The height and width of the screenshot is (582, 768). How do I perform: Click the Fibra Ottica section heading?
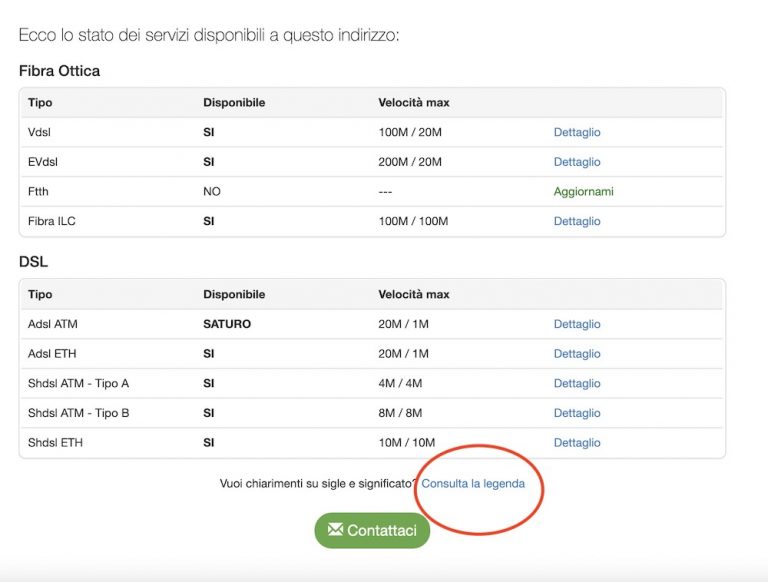pyautogui.click(x=59, y=71)
